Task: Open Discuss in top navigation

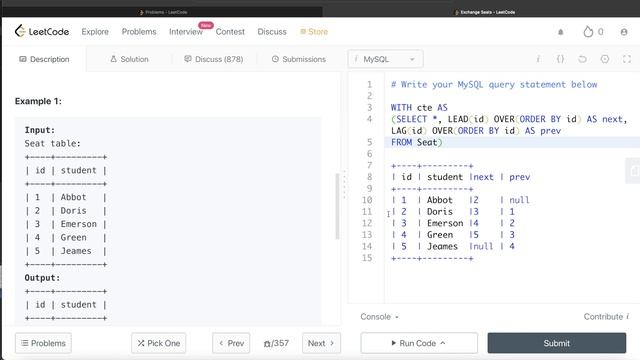Action: pyautogui.click(x=272, y=32)
